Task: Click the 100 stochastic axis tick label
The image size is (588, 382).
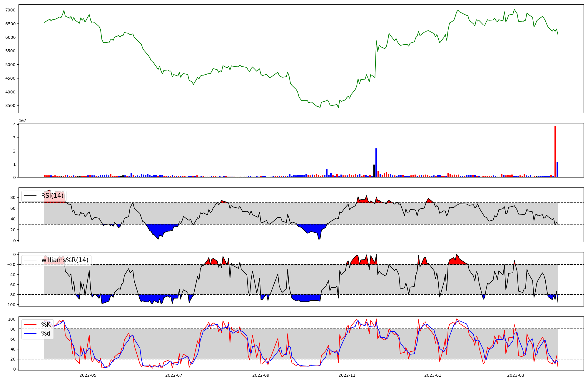Action: [x=12, y=319]
